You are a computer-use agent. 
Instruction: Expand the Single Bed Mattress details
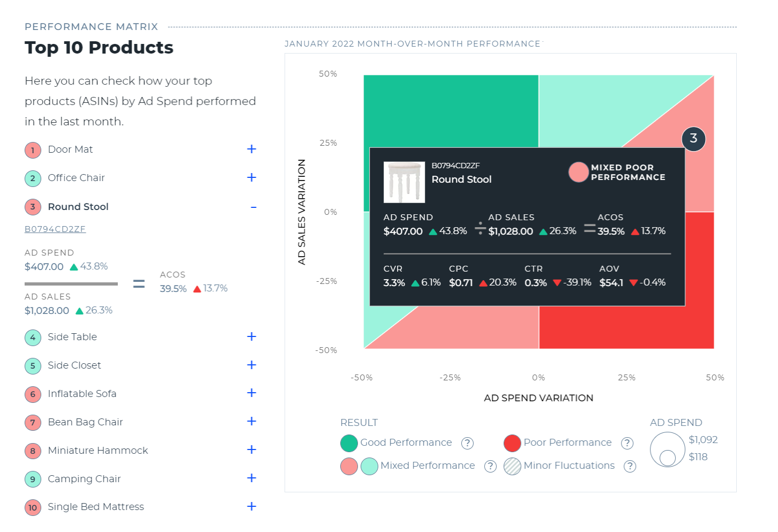pyautogui.click(x=251, y=506)
